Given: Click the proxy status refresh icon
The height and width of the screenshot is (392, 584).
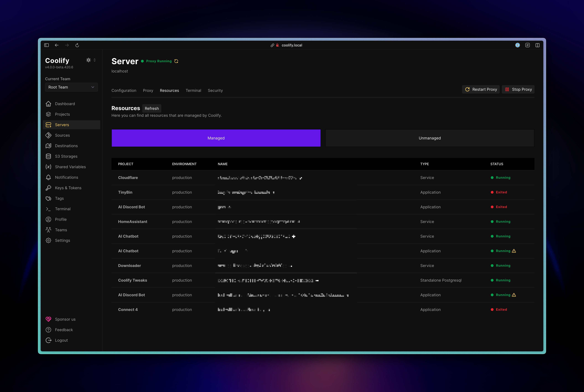Looking at the screenshot, I should click(x=176, y=61).
